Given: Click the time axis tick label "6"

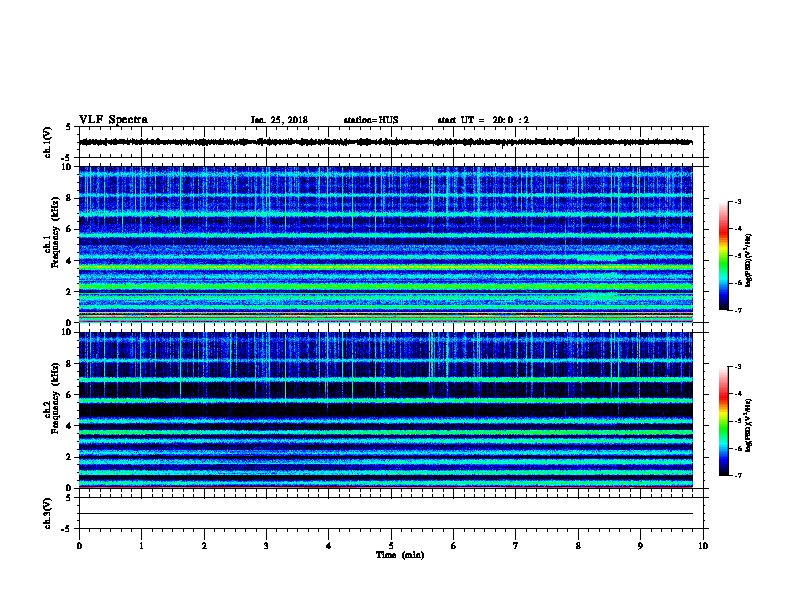Looking at the screenshot, I should point(453,546).
